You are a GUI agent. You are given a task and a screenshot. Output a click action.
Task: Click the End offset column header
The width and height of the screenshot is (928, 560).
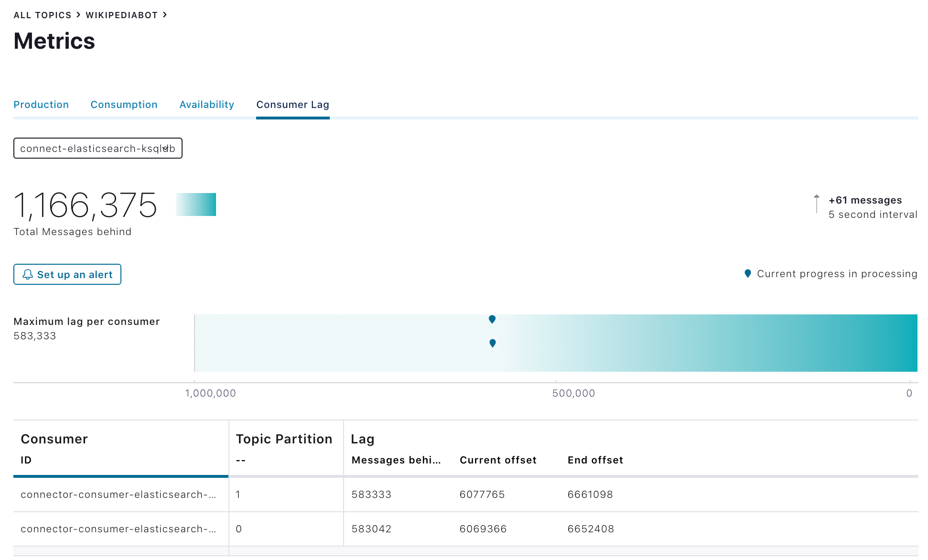click(x=595, y=460)
